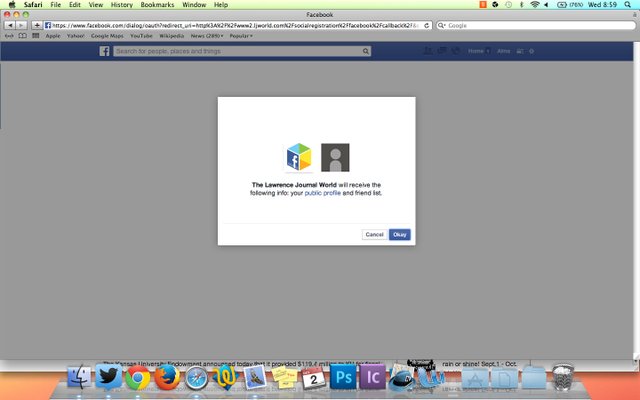Click the Time Machine clock icon
The image size is (640, 400).
(508, 4)
